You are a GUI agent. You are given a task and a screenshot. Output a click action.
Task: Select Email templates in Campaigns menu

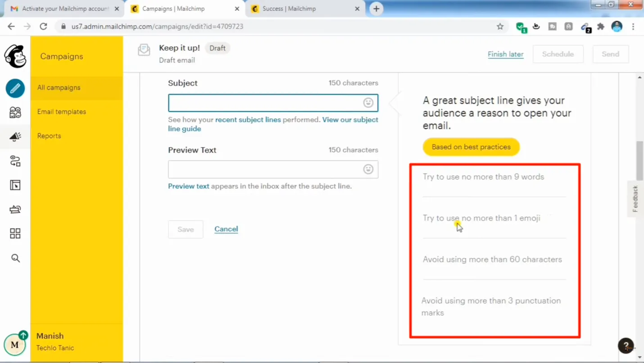(x=62, y=112)
